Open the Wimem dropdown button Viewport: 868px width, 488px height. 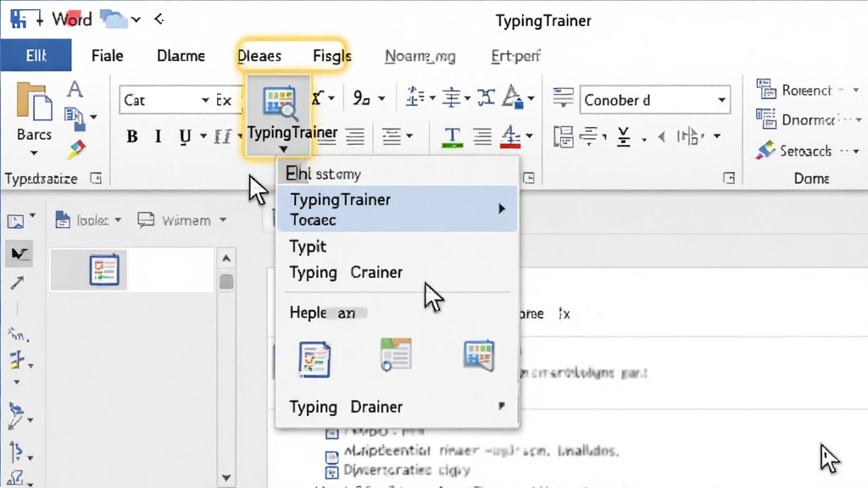[182, 220]
